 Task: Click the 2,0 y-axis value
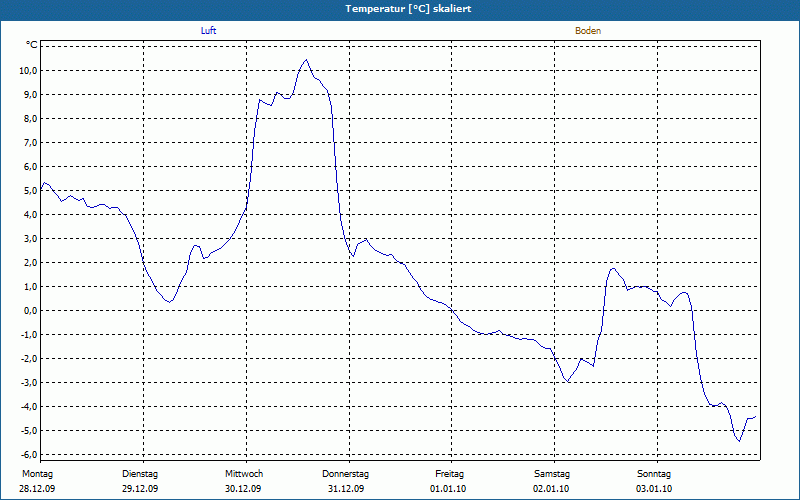coord(30,262)
